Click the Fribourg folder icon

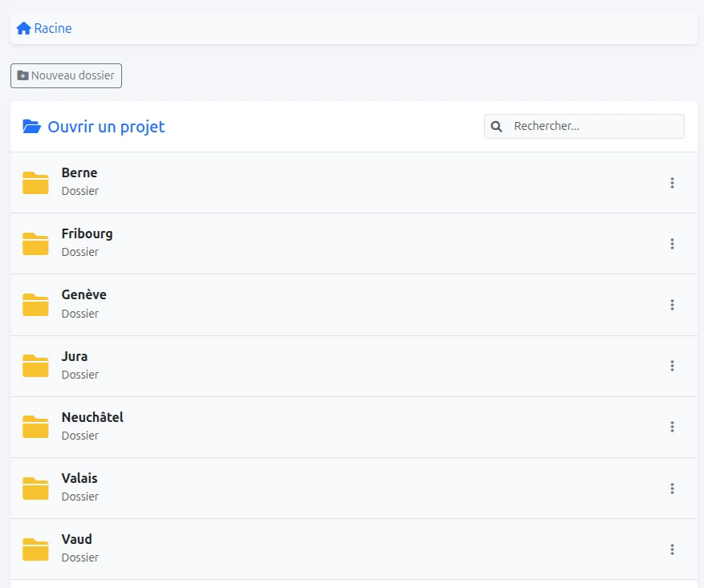tap(35, 244)
